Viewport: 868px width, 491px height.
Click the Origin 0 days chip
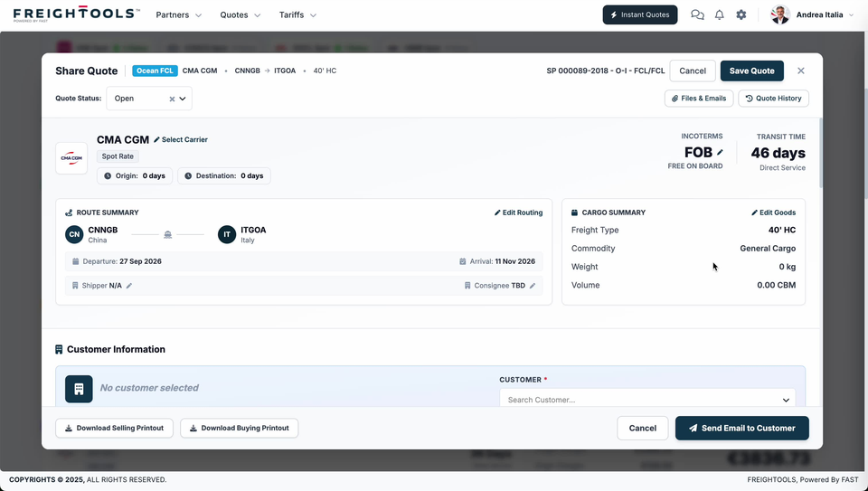(x=135, y=176)
